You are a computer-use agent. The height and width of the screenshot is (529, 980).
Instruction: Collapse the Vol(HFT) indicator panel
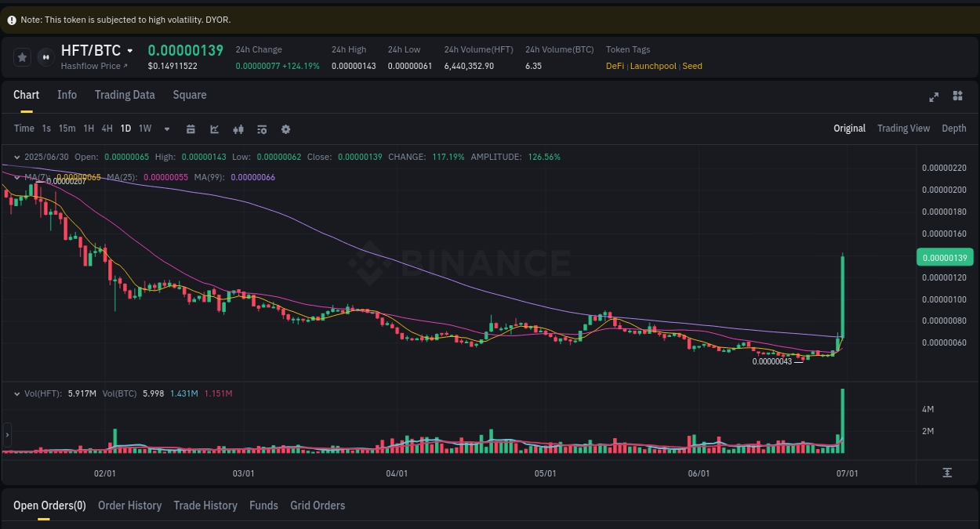tap(17, 393)
